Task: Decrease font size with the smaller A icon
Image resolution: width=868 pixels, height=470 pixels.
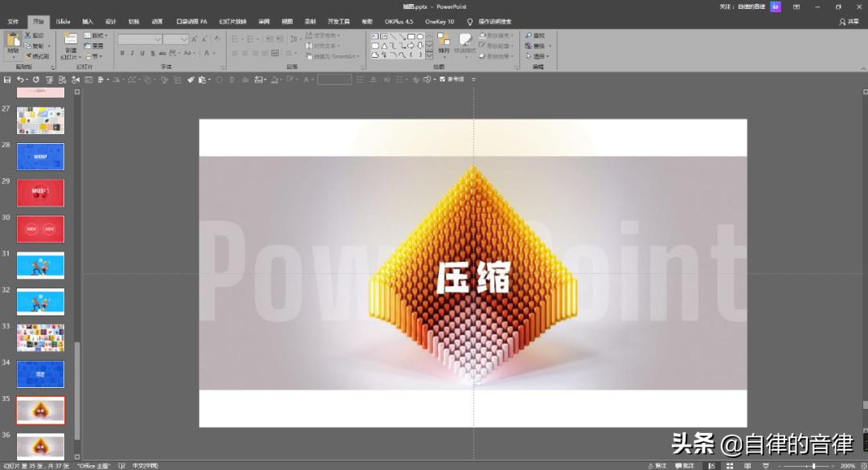Action: pyautogui.click(x=204, y=39)
